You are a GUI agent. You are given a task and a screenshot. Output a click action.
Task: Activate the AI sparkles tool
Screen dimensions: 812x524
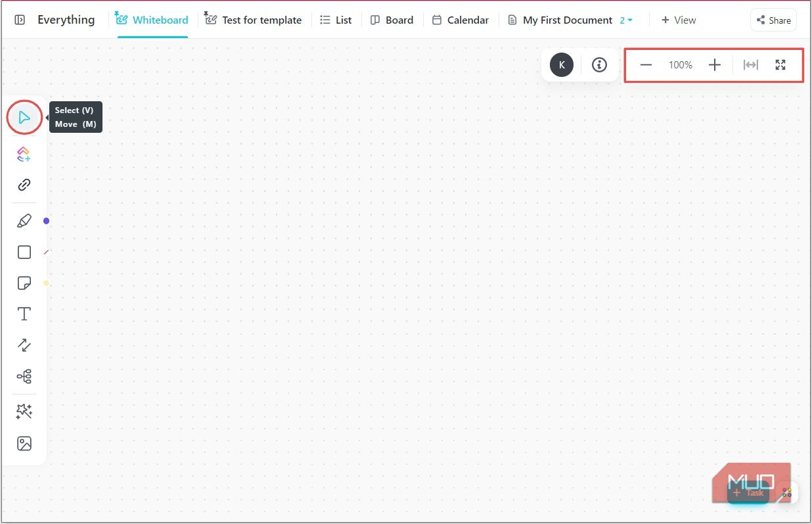click(x=24, y=411)
